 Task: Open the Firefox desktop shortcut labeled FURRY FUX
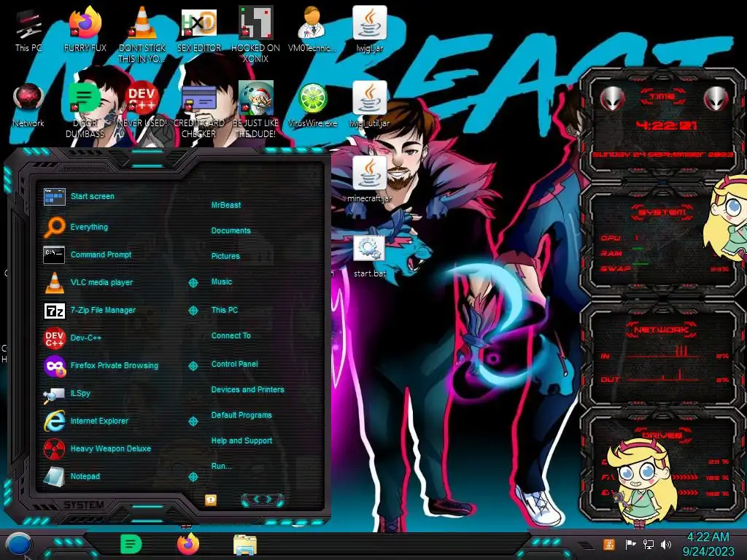coord(85,29)
